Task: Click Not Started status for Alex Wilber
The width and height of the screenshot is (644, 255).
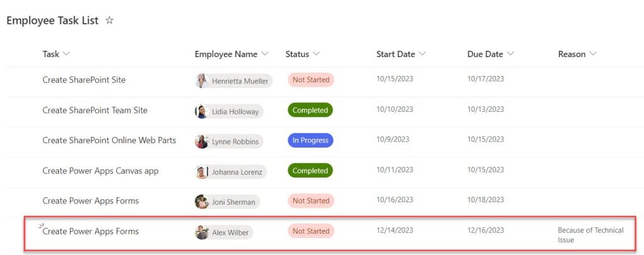Action: (311, 231)
